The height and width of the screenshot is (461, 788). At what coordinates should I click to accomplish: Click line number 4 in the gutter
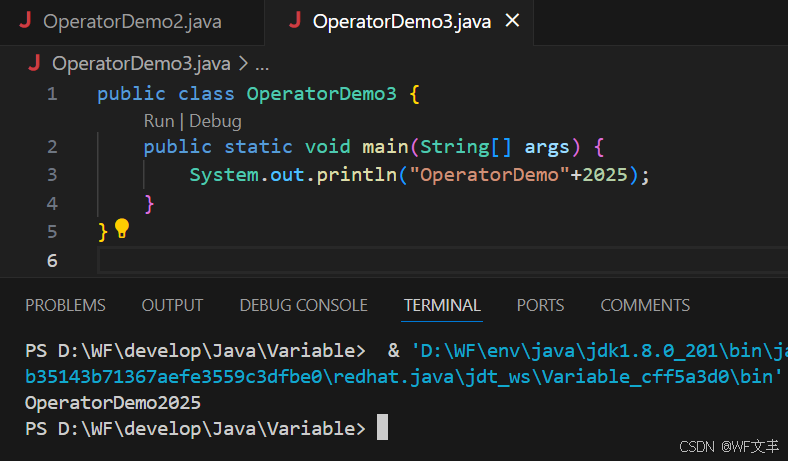click(52, 204)
